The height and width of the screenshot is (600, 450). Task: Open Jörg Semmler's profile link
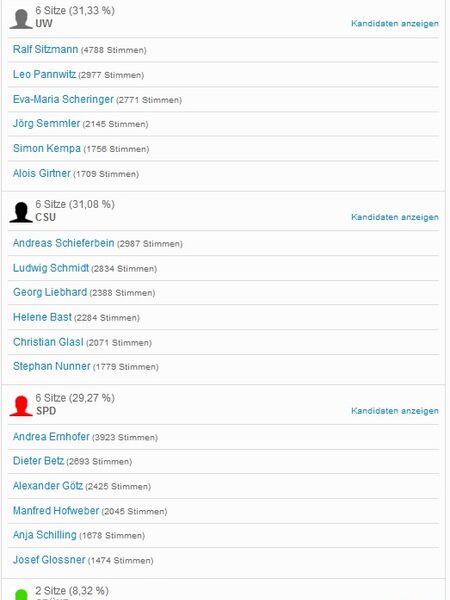tap(46, 124)
